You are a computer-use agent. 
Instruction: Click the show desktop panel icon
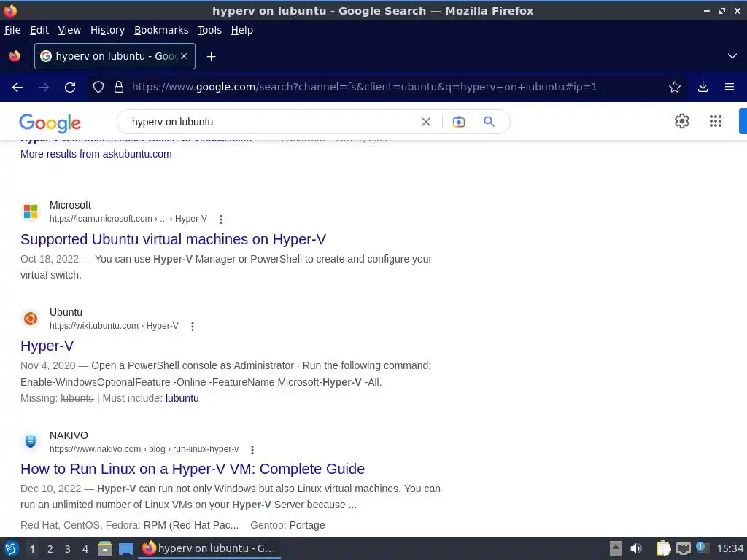[125, 549]
